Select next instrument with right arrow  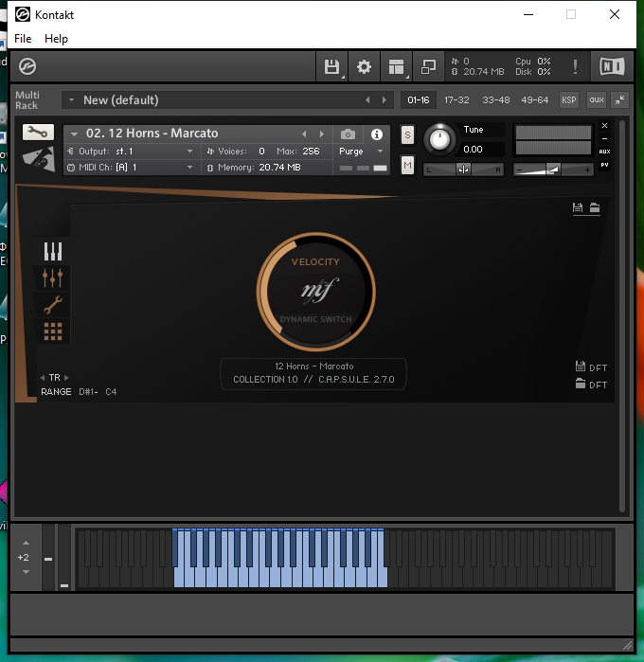[322, 134]
